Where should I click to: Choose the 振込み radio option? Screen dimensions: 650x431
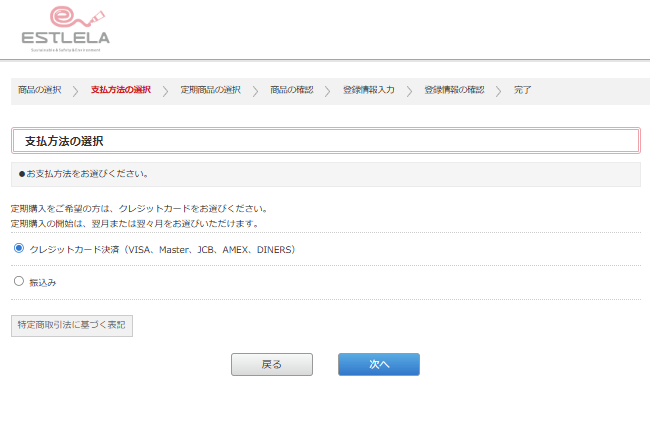point(19,282)
